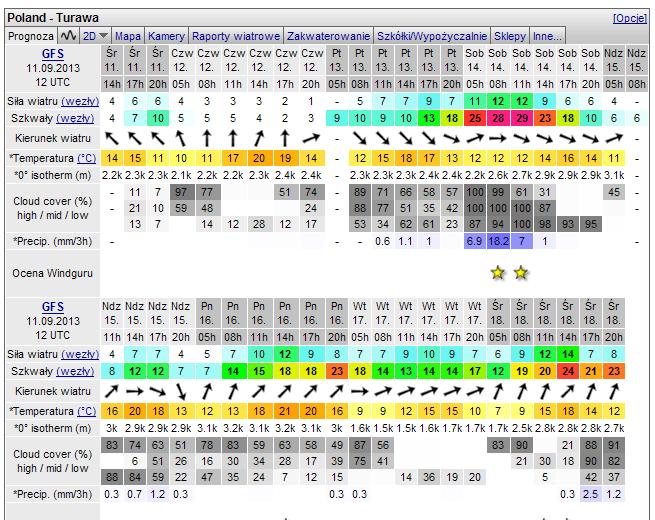
Task: Click the °C link in lower Temperatura row
Action: (87, 411)
